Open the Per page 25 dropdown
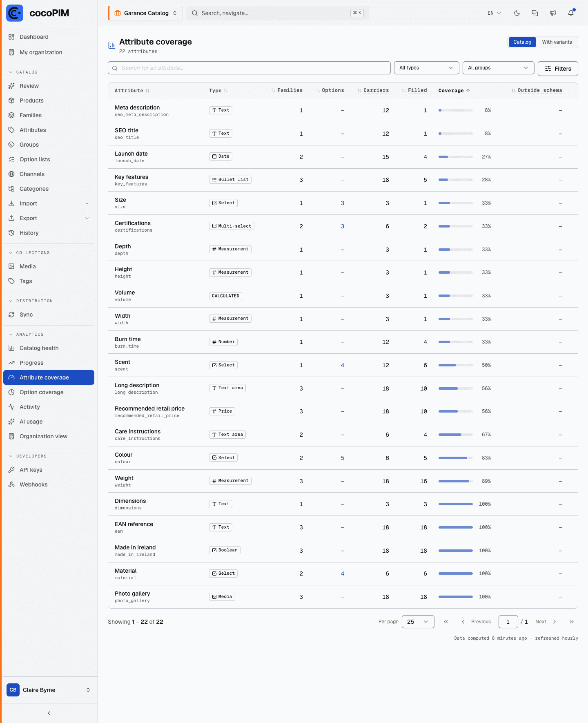This screenshot has width=588, height=723. (x=418, y=622)
